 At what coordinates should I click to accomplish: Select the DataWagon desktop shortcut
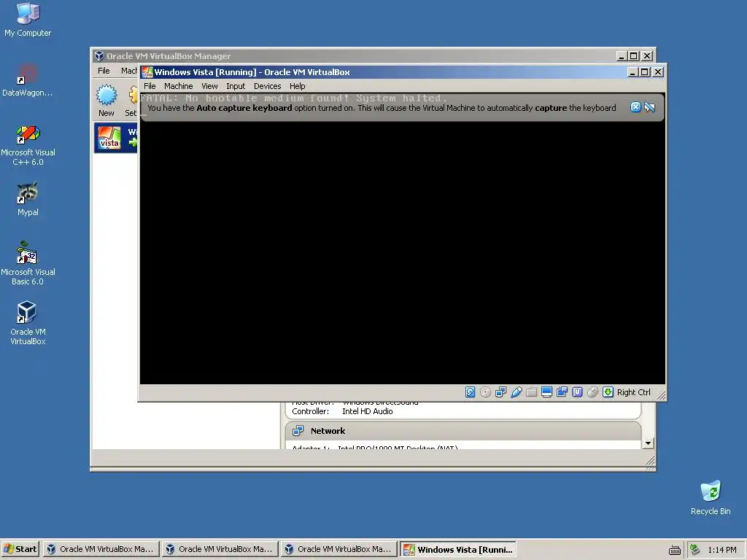(28, 80)
